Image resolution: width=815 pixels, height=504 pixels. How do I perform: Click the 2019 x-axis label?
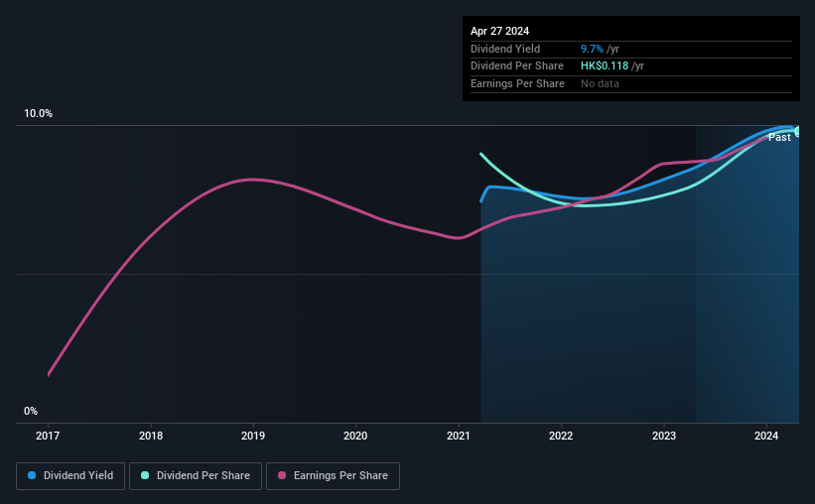click(253, 436)
